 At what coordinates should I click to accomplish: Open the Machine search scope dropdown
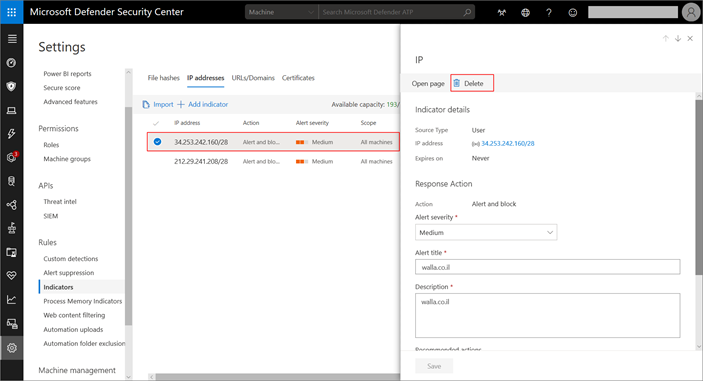[x=281, y=12]
